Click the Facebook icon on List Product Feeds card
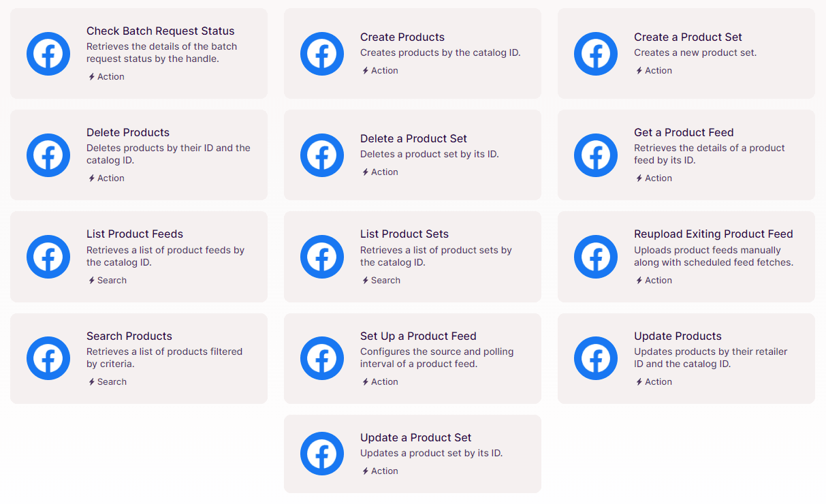 click(48, 257)
